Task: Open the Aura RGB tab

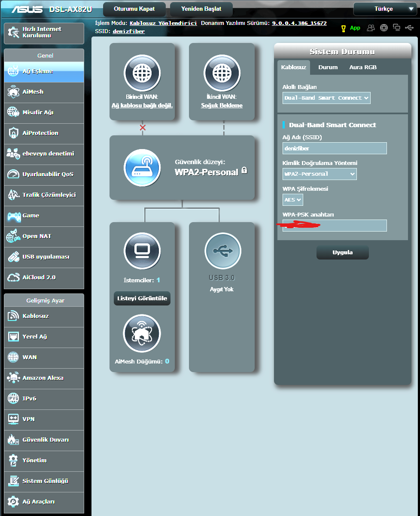Action: click(363, 67)
